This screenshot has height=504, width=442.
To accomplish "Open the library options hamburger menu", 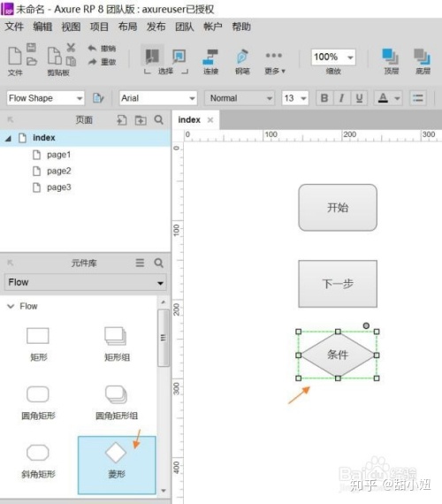I will [x=140, y=263].
